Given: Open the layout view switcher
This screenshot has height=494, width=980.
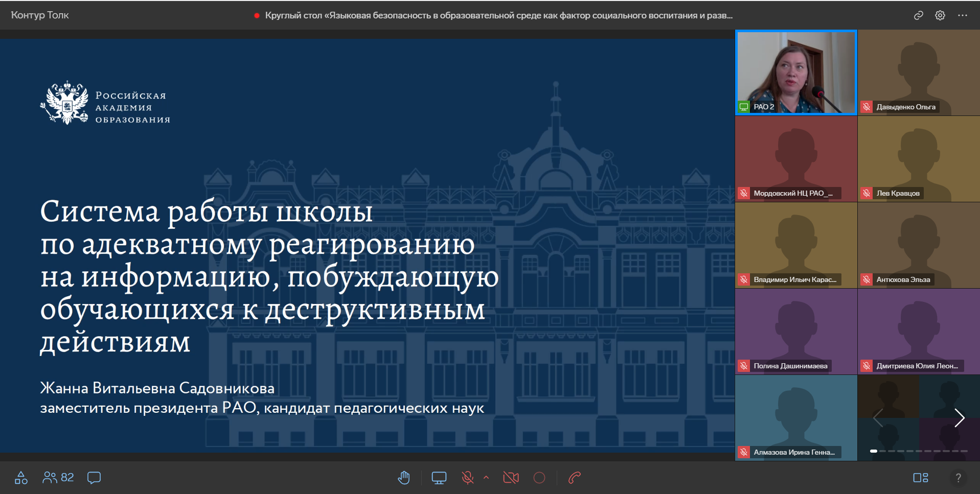Looking at the screenshot, I should coord(920,478).
